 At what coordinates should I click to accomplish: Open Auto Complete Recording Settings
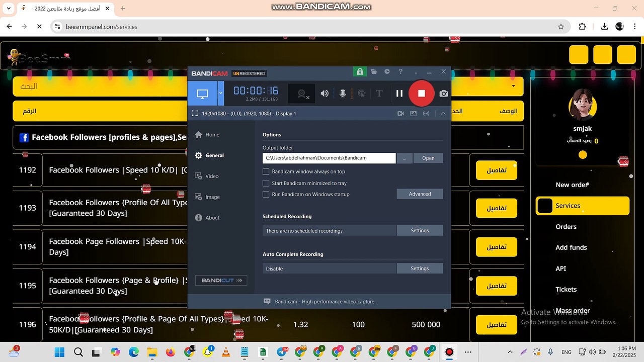[x=420, y=268]
